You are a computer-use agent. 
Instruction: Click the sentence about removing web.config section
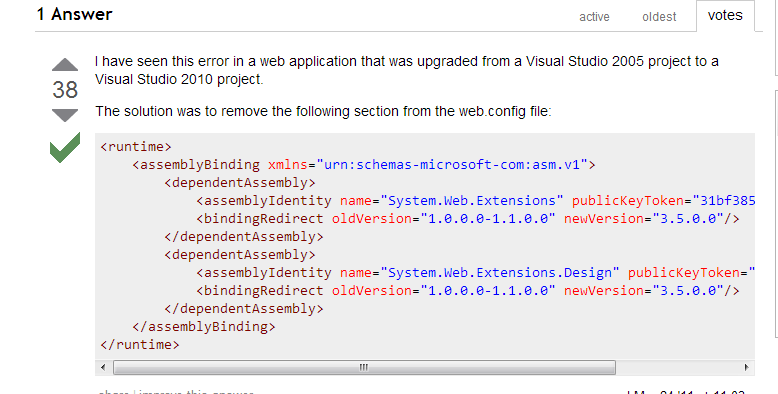tap(324, 111)
